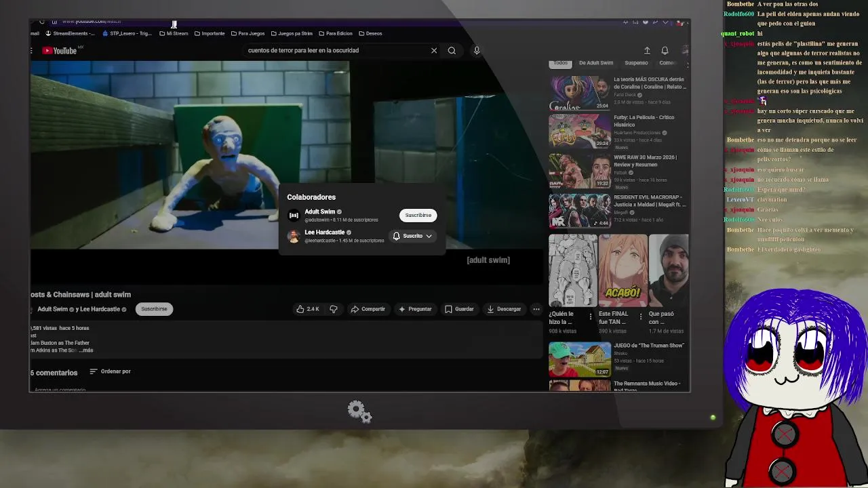Click the Preguntar button

(x=415, y=309)
